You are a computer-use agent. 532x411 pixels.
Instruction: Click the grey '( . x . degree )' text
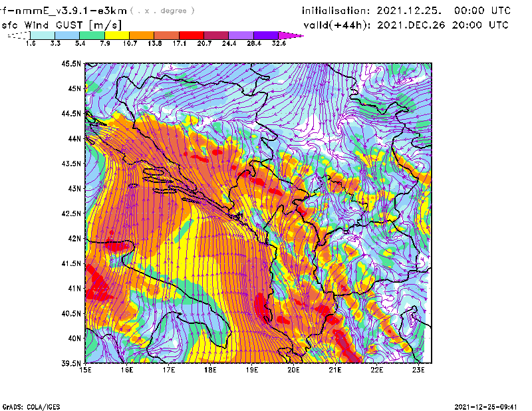tap(162, 11)
